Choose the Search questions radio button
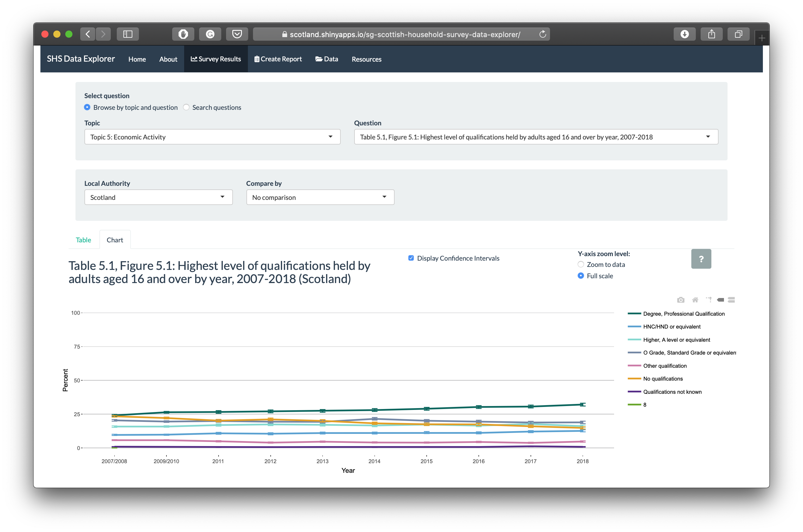 coord(186,107)
